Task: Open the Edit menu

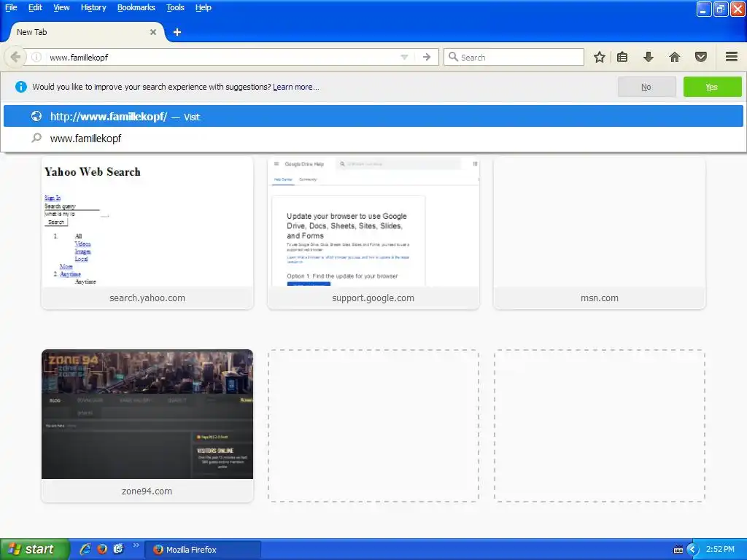Action: click(x=35, y=7)
